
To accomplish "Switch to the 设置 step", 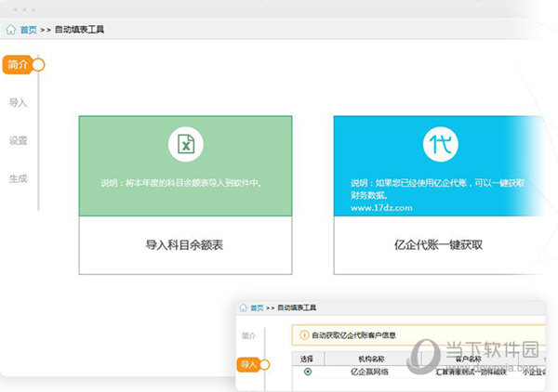I will point(18,140).
